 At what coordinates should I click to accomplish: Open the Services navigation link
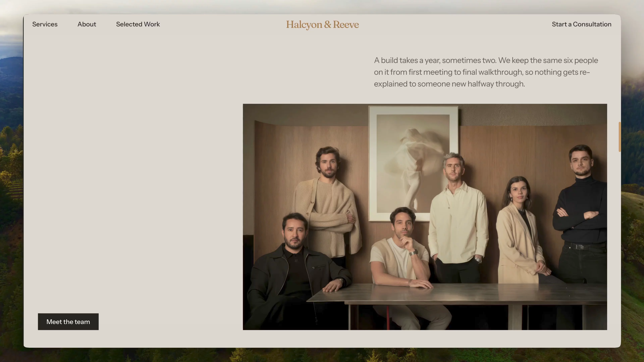pyautogui.click(x=45, y=24)
